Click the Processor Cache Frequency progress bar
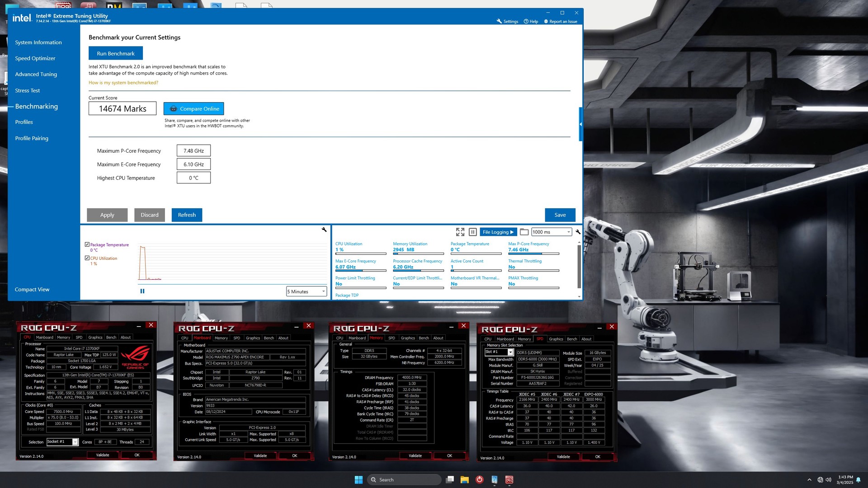Viewport: 868px width, 488px height. [x=418, y=271]
